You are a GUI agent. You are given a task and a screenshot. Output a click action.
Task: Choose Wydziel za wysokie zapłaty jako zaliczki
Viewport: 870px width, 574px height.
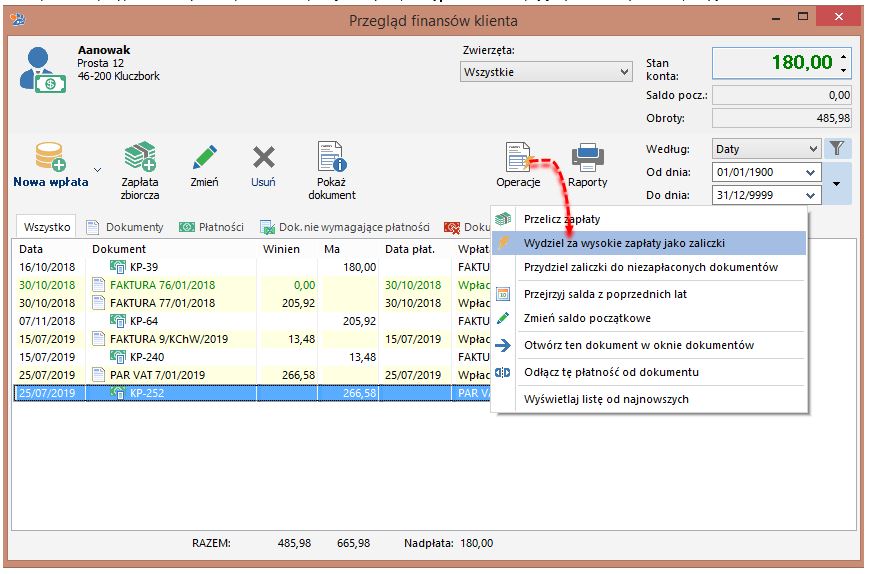tap(649, 243)
